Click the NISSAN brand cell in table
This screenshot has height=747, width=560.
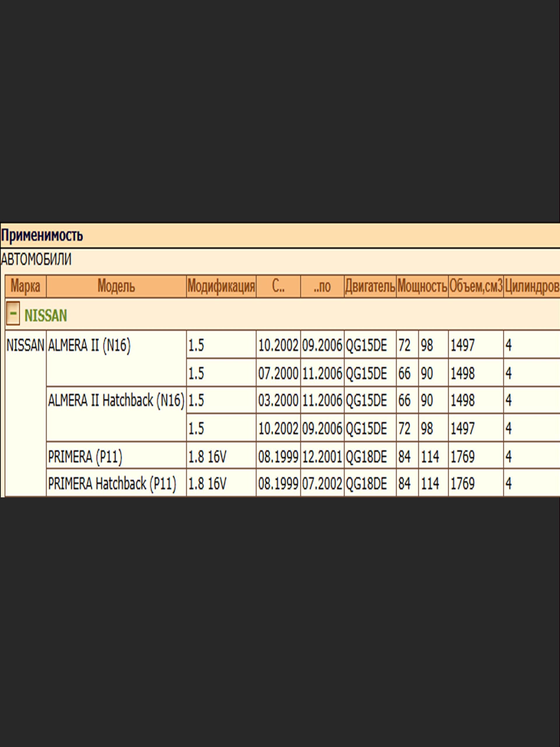click(25, 345)
